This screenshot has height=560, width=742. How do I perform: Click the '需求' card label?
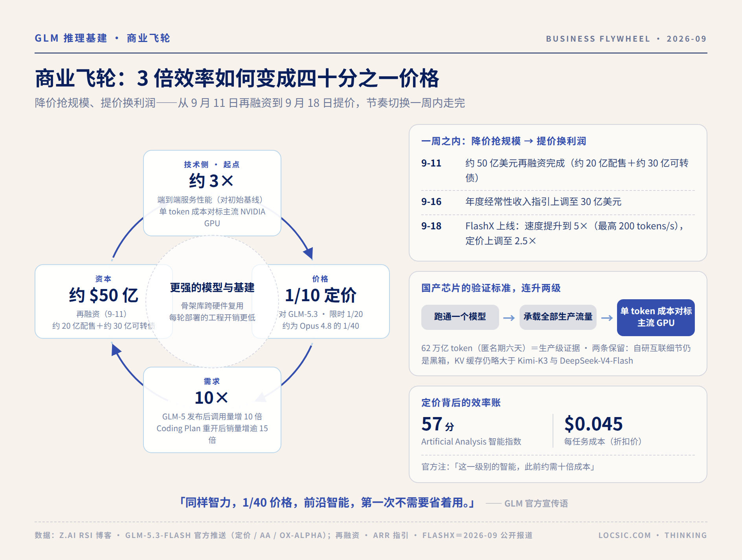(x=212, y=381)
